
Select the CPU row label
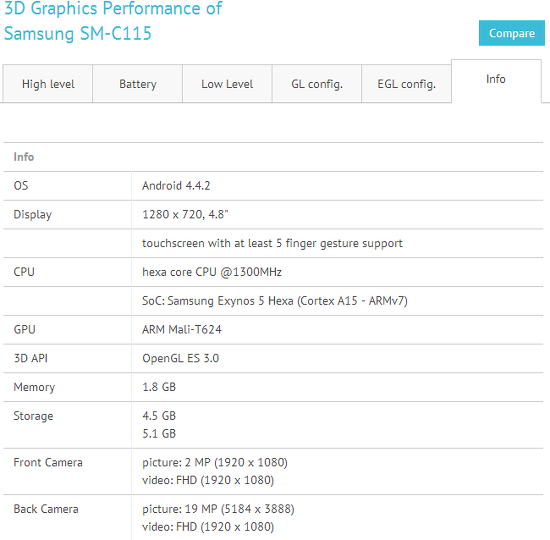coord(24,272)
